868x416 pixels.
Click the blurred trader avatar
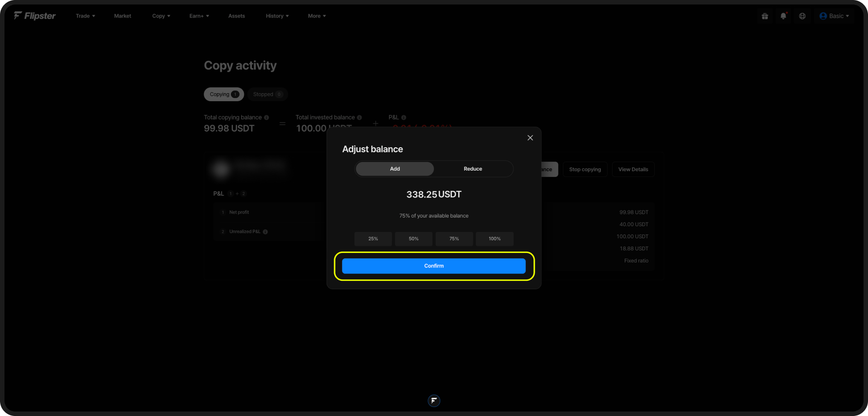221,169
